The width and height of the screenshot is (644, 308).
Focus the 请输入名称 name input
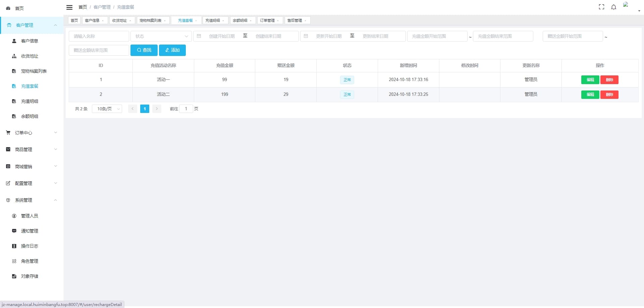tap(99, 36)
